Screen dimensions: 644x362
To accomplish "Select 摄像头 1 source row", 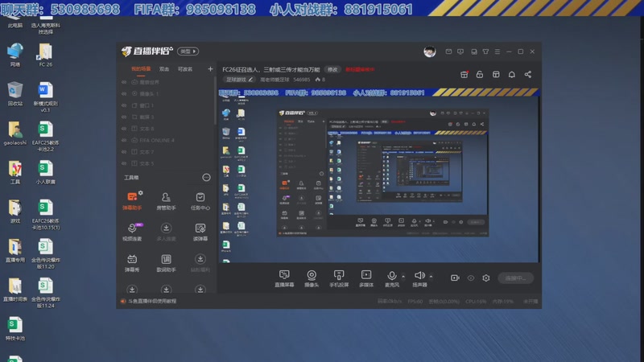I will 166,94.
